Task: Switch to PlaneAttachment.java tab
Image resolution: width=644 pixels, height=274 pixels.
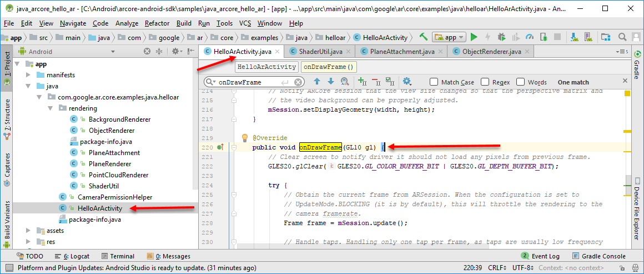Action: [x=402, y=52]
